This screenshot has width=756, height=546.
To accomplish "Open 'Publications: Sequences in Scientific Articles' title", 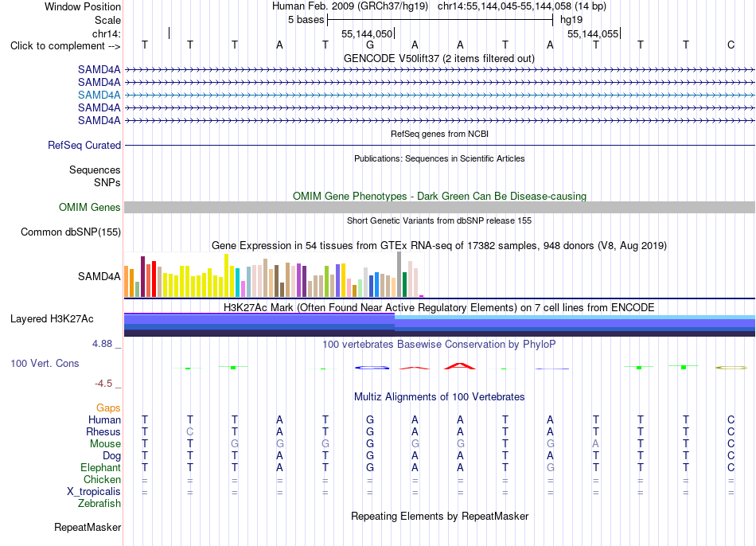I will [x=439, y=158].
